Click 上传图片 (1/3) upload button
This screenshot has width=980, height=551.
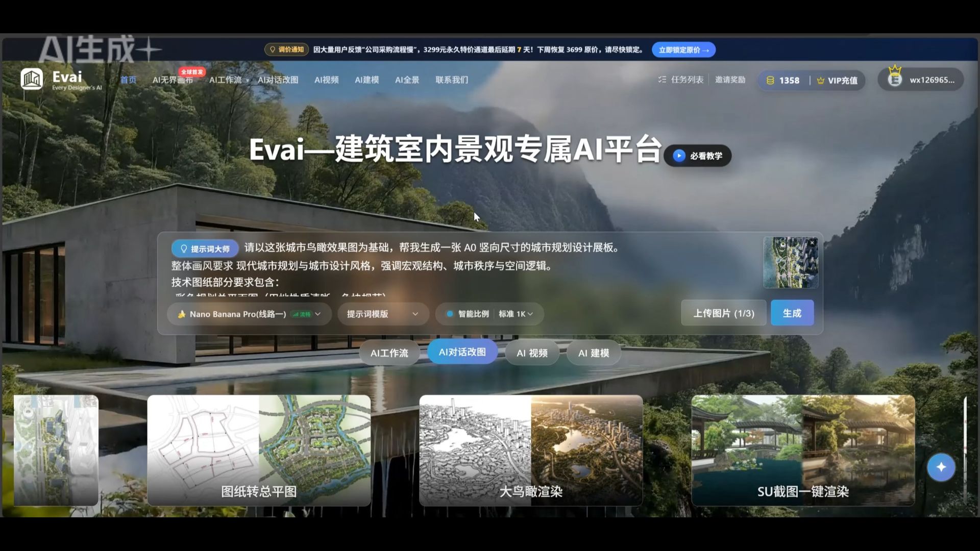pyautogui.click(x=723, y=313)
